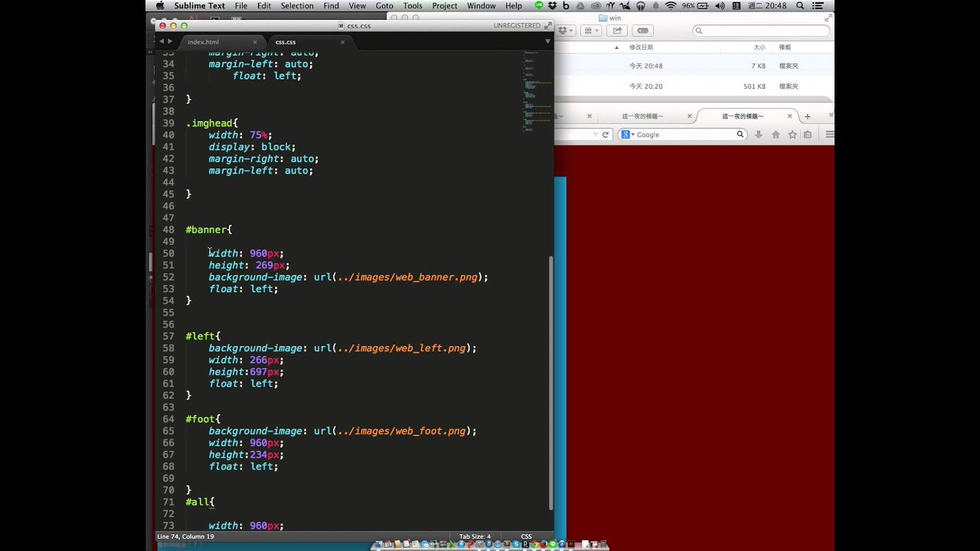
Task: Open the volume control in menu bar
Action: tap(720, 5)
